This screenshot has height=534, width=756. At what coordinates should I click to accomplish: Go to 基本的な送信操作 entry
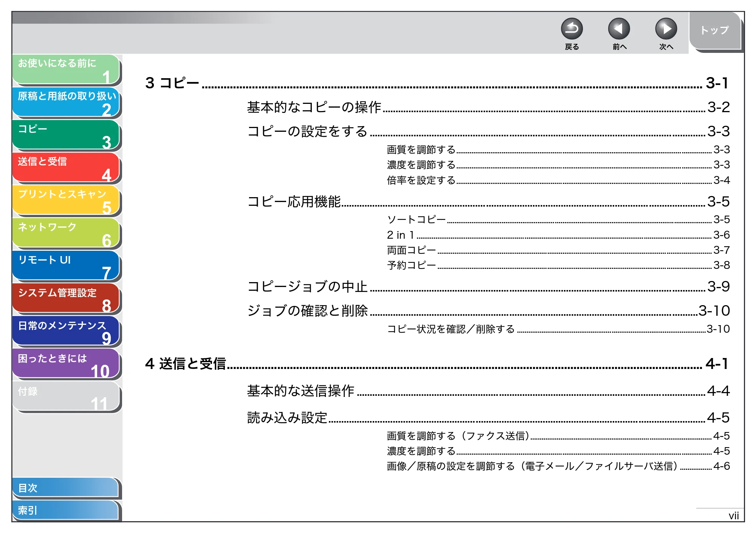tap(488, 390)
